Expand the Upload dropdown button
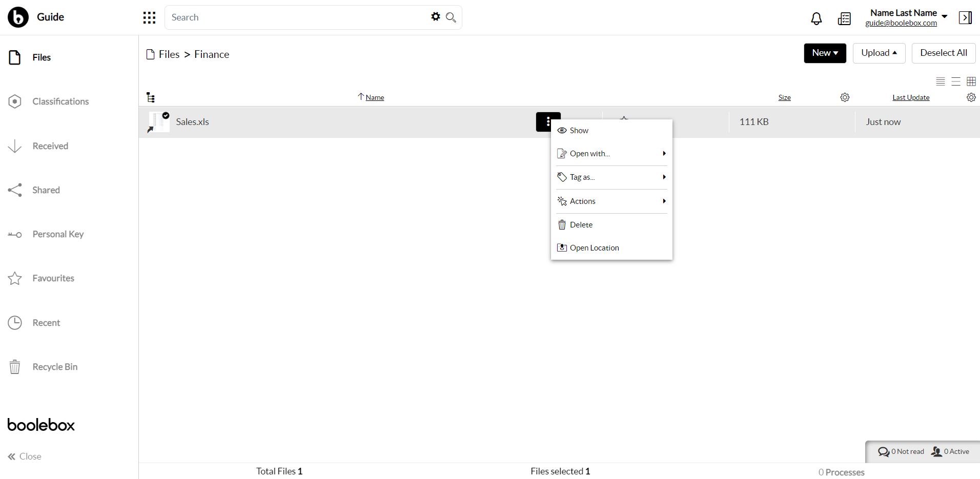The image size is (980, 479). coord(879,53)
